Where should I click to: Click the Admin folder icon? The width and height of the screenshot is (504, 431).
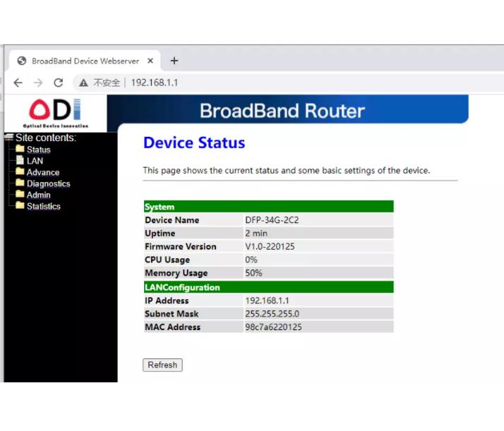pos(20,194)
